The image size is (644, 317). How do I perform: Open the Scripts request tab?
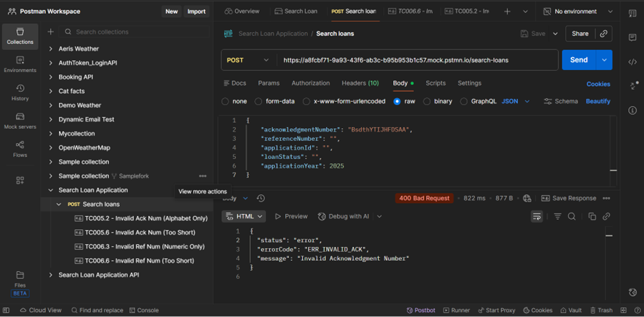tap(435, 83)
